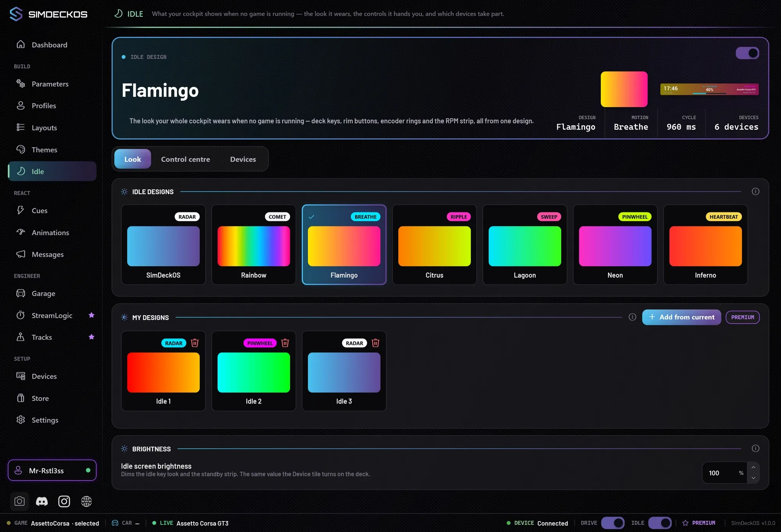This screenshot has width=781, height=532.
Task: Go to Profiles in the sidebar
Action: (52, 106)
